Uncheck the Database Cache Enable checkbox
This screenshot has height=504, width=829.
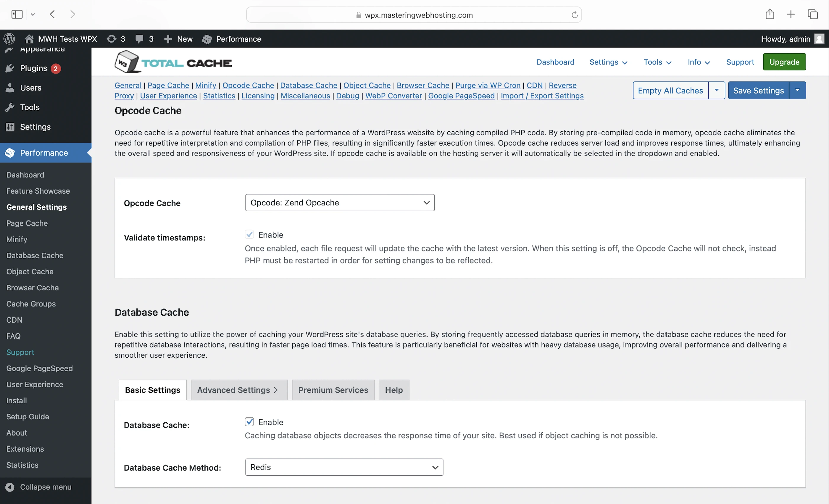tap(249, 421)
